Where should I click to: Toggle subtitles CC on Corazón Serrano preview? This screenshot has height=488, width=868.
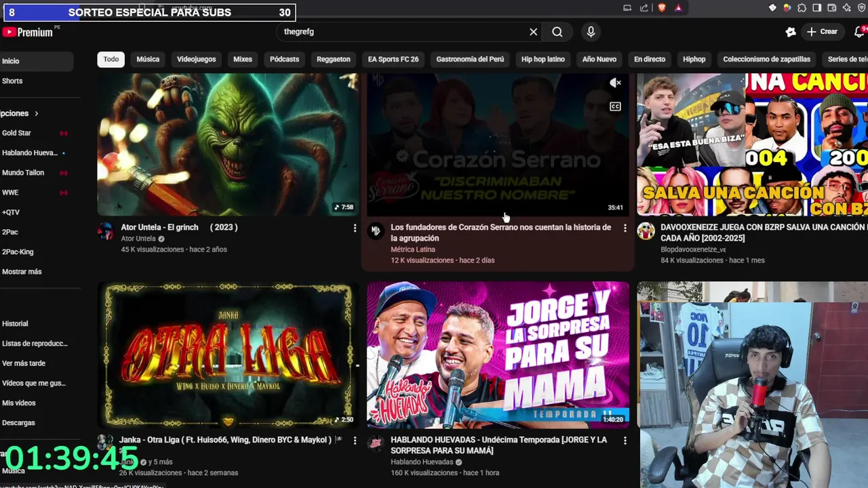click(x=615, y=106)
